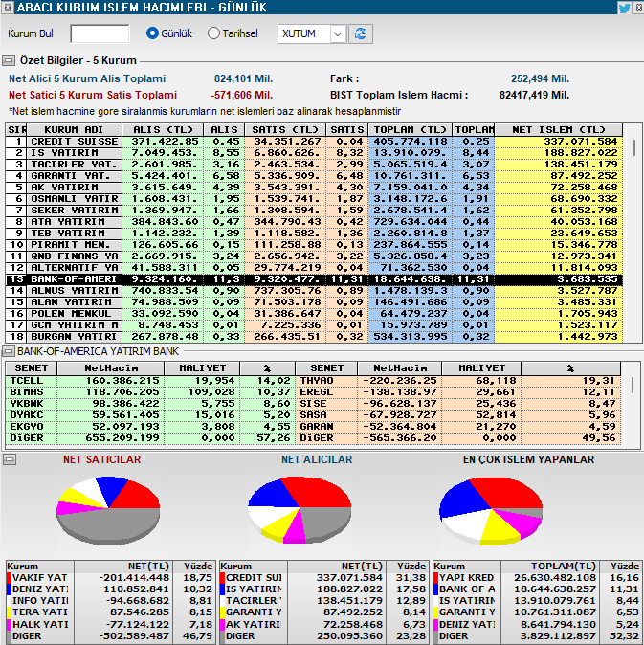Select the TEB YATIRIM row
The width and height of the screenshot is (644, 645).
(314, 234)
